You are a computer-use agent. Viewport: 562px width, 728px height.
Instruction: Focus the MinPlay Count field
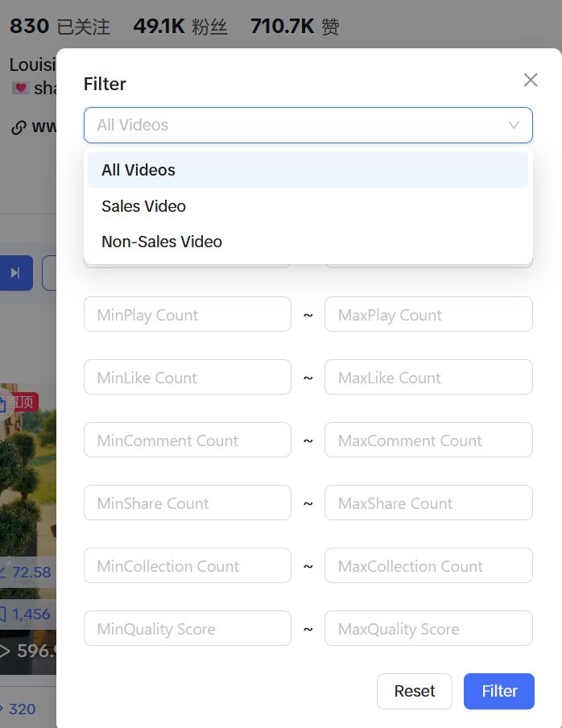coord(188,314)
